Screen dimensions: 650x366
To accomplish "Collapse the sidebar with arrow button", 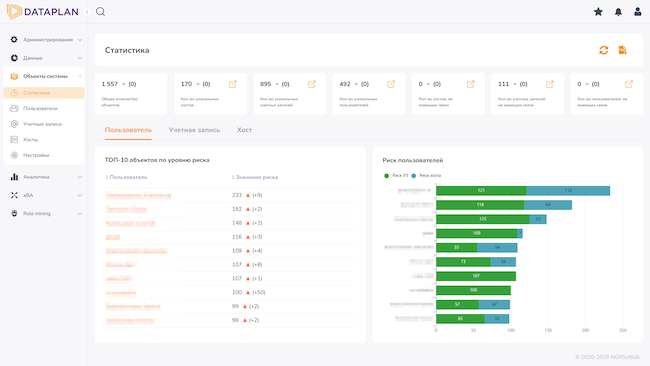I will coord(87,12).
